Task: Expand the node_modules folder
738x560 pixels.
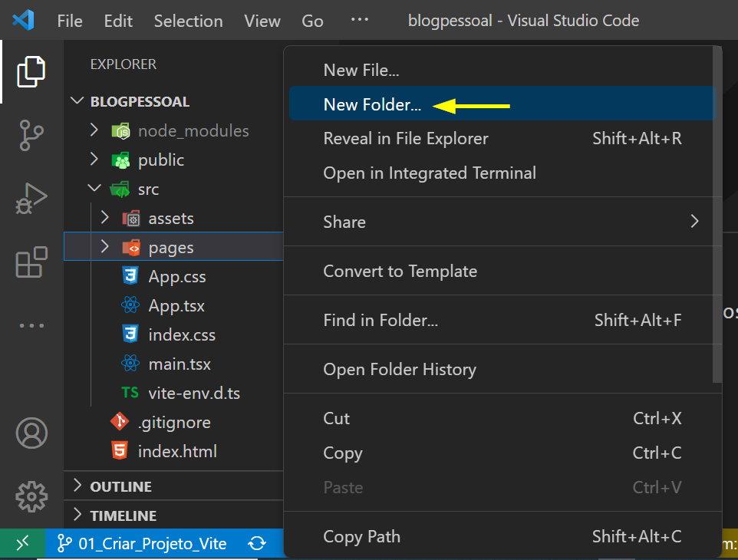Action: [x=94, y=130]
